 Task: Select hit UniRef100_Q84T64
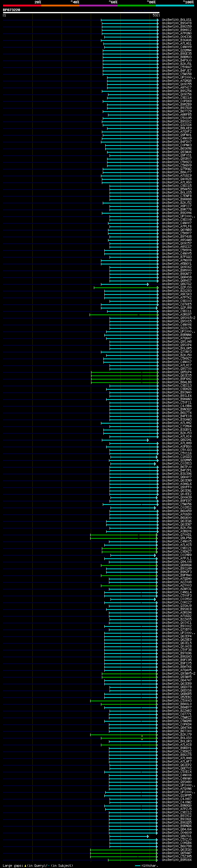point(176,728)
